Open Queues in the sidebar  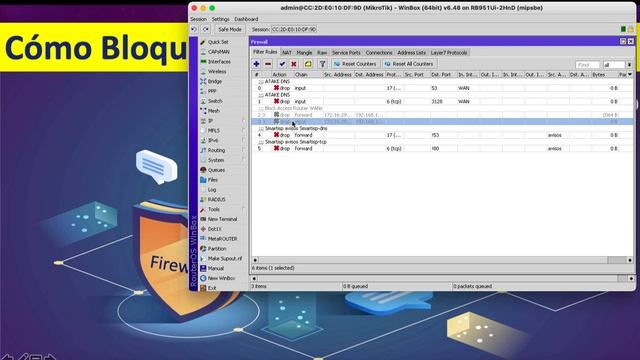pos(216,170)
